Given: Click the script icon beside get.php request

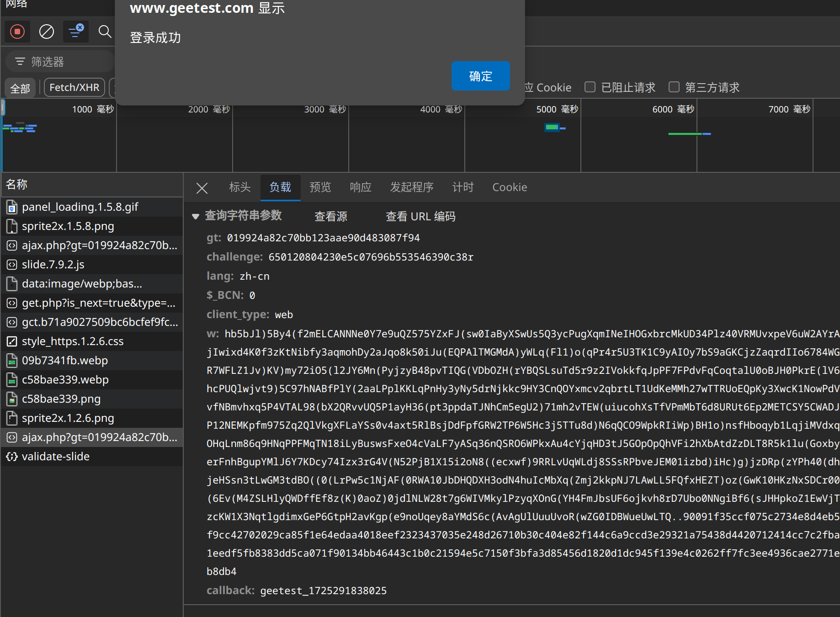Looking at the screenshot, I should pos(12,303).
